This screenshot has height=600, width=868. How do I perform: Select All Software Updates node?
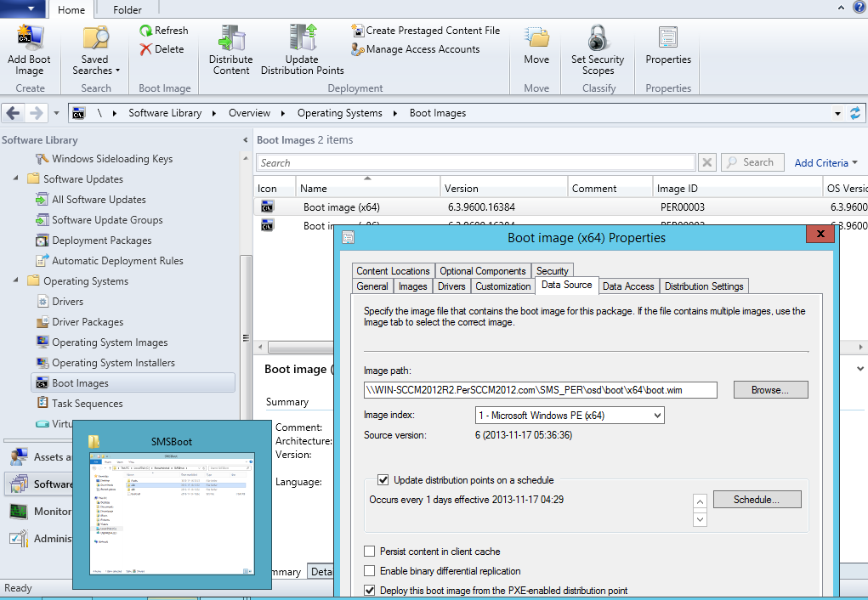point(91,200)
